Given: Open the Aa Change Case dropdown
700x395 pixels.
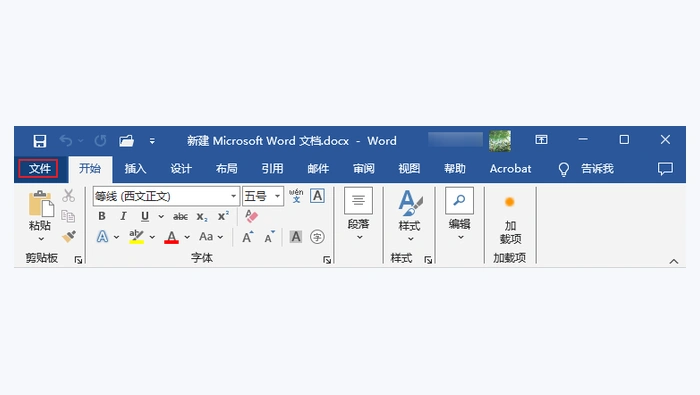Looking at the screenshot, I should 211,237.
